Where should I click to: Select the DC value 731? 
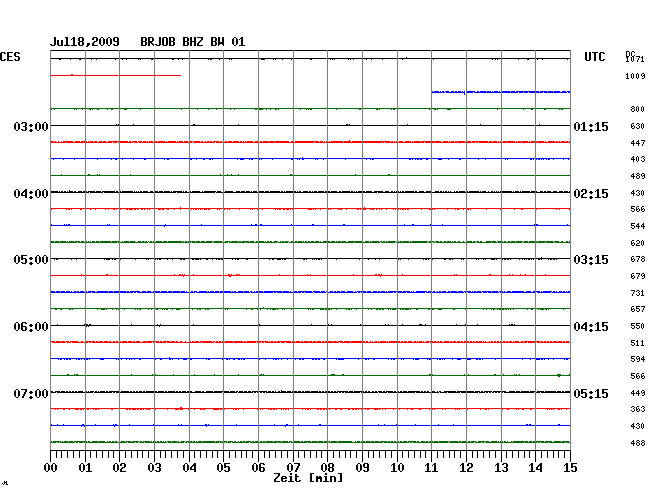pos(638,293)
